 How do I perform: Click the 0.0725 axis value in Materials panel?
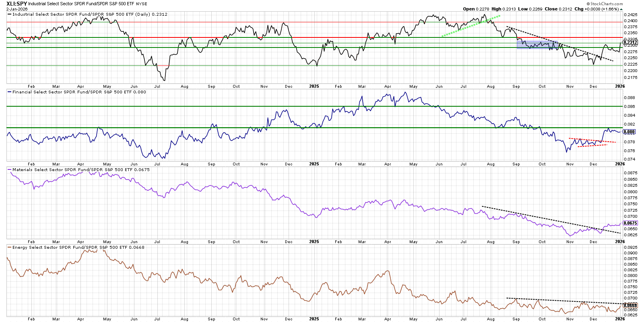631,211
